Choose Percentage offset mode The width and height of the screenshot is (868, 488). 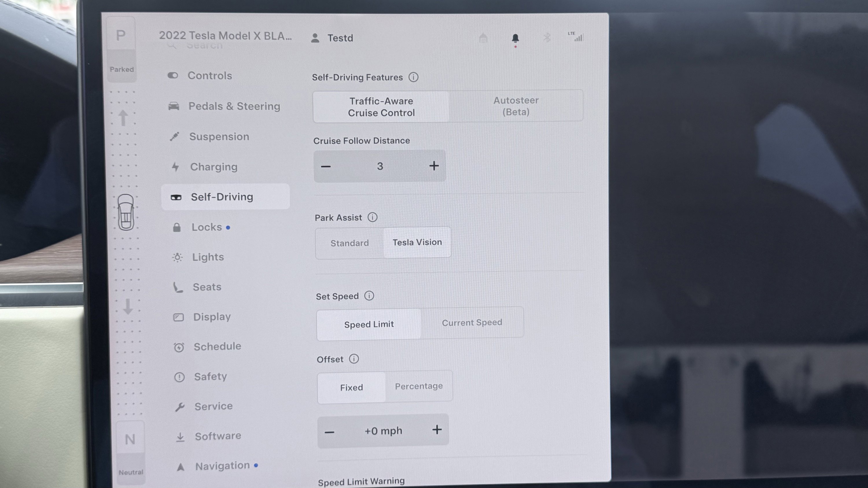pos(418,386)
